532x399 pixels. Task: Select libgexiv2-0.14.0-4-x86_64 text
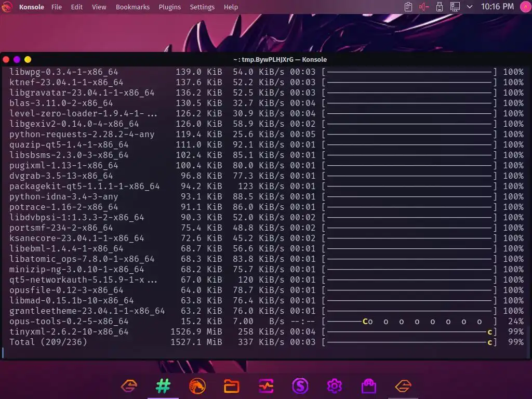pos(74,124)
